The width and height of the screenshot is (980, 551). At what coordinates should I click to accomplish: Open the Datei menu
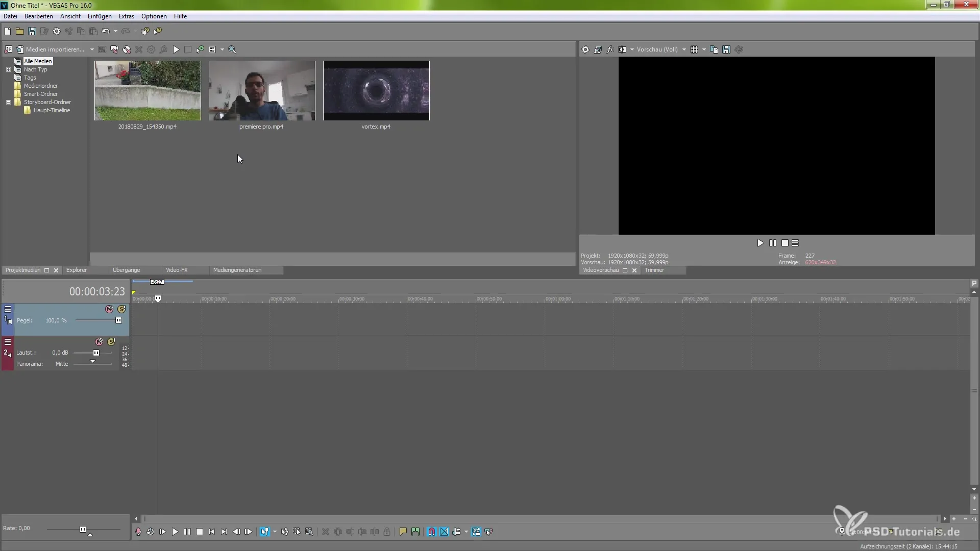[10, 16]
